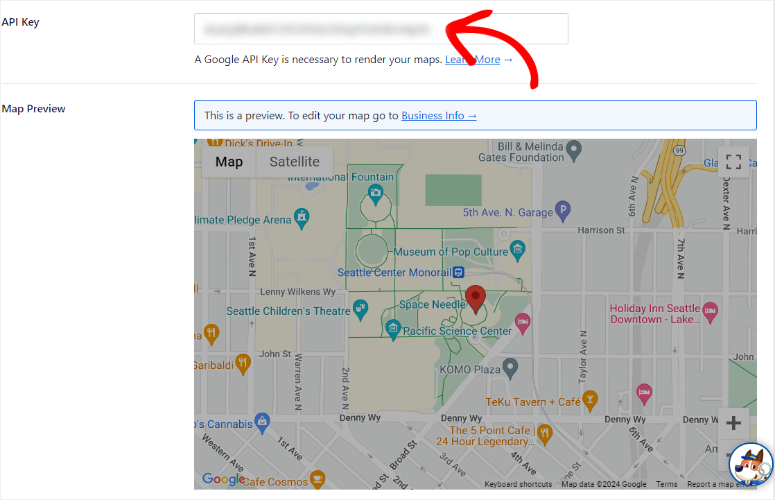Click the API Key input field
775x500 pixels.
381,29
